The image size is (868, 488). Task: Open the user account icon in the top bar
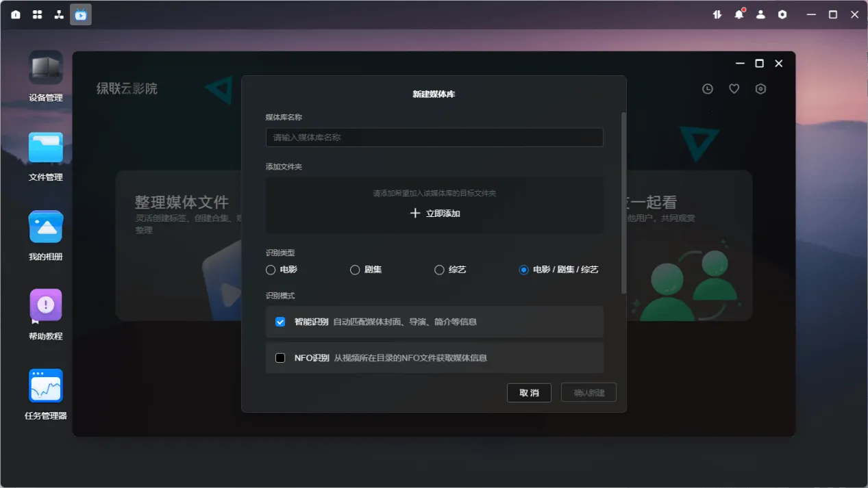(760, 14)
